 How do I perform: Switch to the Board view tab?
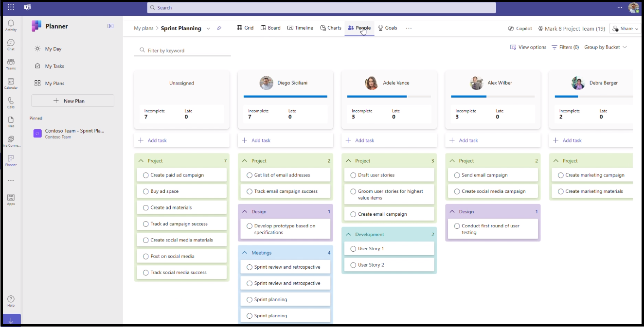(x=270, y=28)
